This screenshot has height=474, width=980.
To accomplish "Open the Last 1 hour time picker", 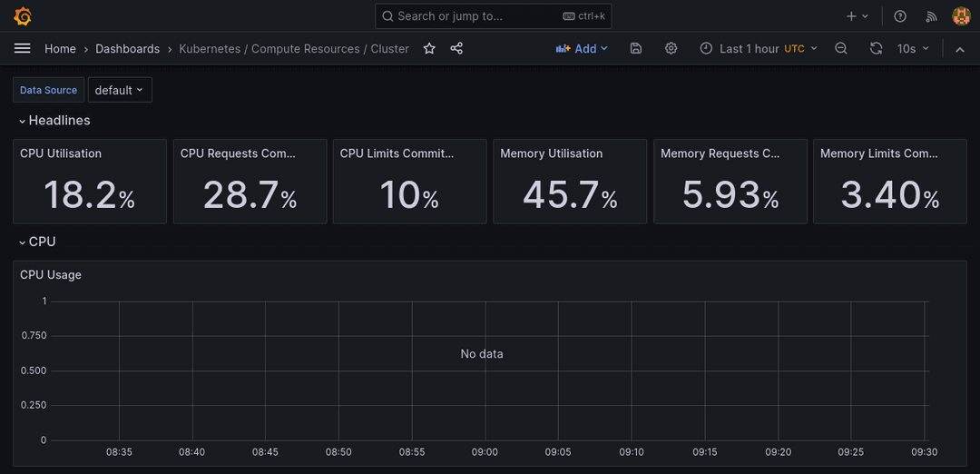I will point(759,49).
